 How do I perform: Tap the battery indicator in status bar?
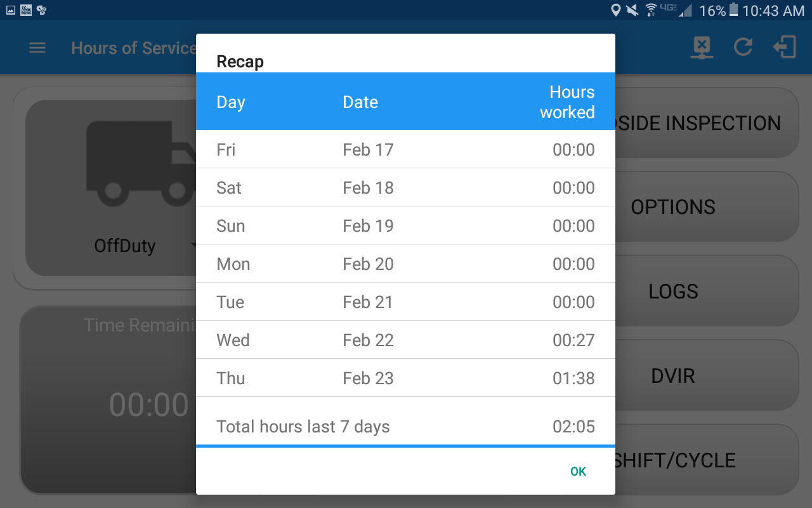click(x=734, y=10)
